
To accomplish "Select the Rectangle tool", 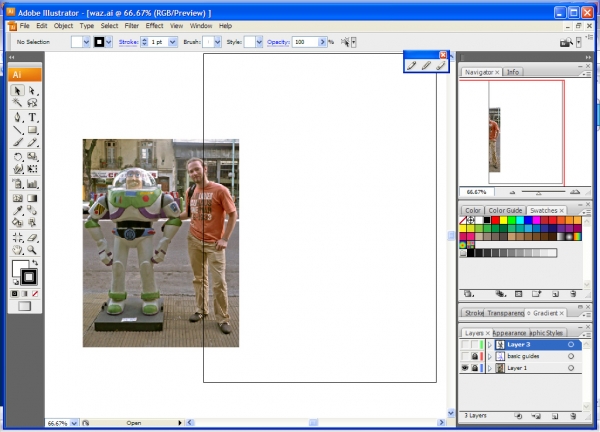I will coord(32,130).
